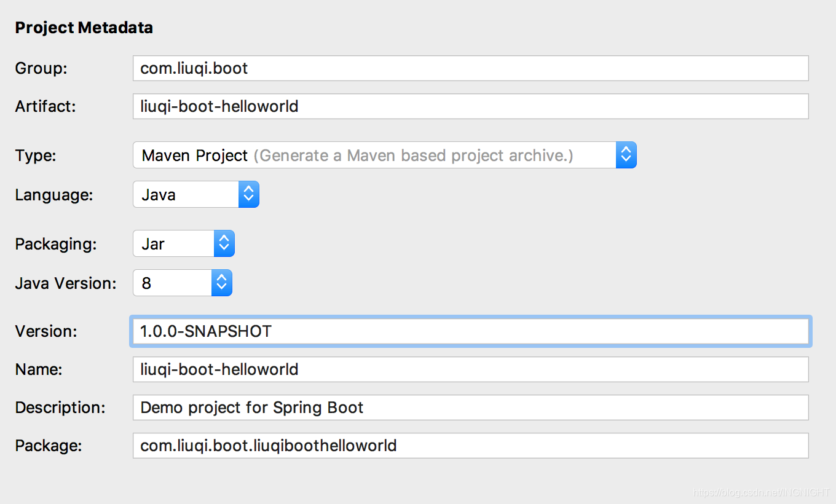
Task: Click the blog.csdn.net watermark link
Action: click(761, 492)
